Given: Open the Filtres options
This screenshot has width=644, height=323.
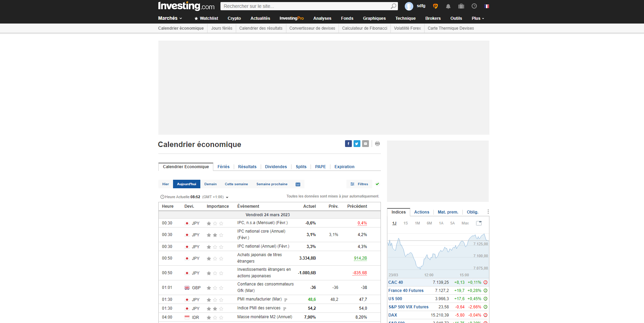Looking at the screenshot, I should (359, 184).
